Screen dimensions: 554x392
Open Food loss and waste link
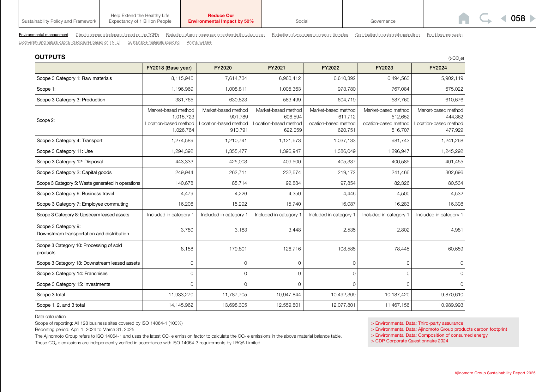pos(445,35)
